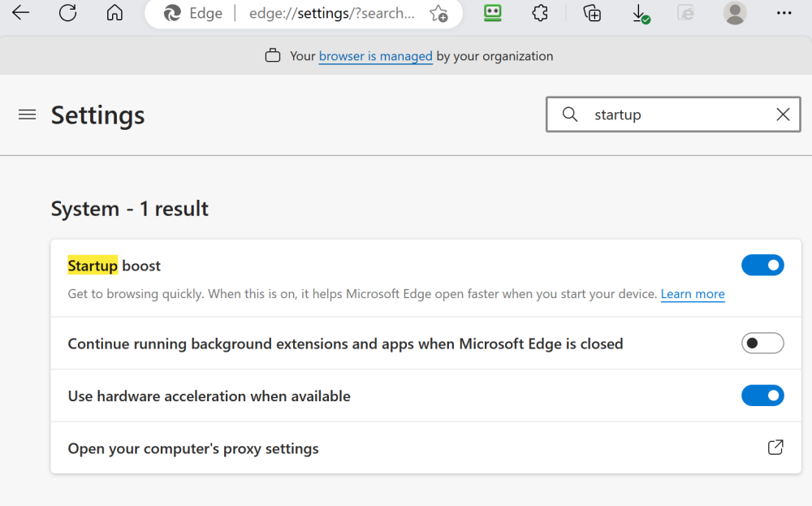This screenshot has height=506, width=812.
Task: Turn off the Startup boost toggle
Action: coord(762,265)
